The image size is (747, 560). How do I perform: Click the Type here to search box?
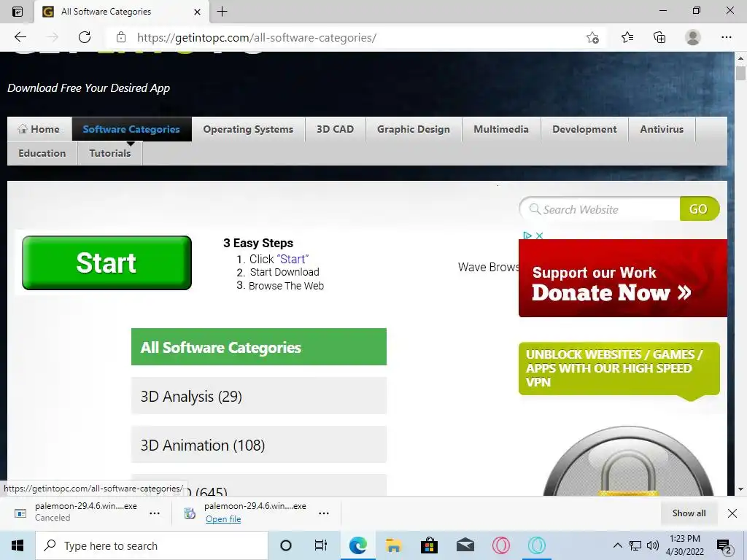152,545
